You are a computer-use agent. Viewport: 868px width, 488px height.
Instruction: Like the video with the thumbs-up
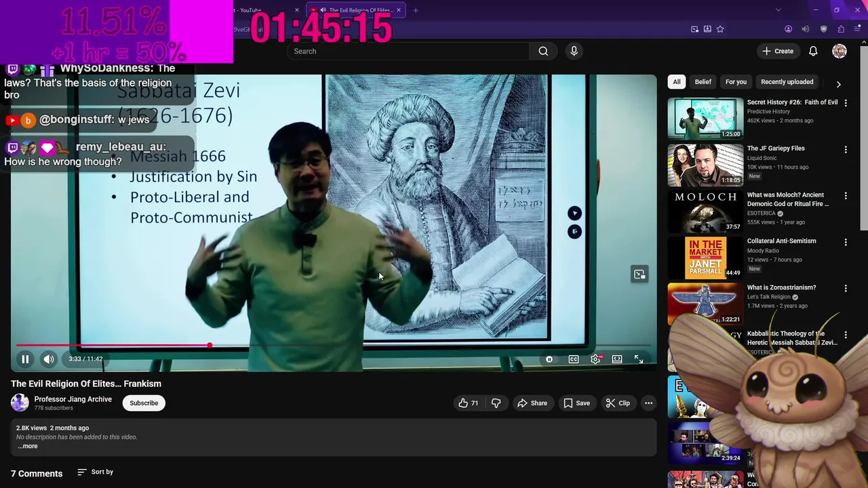pyautogui.click(x=469, y=403)
